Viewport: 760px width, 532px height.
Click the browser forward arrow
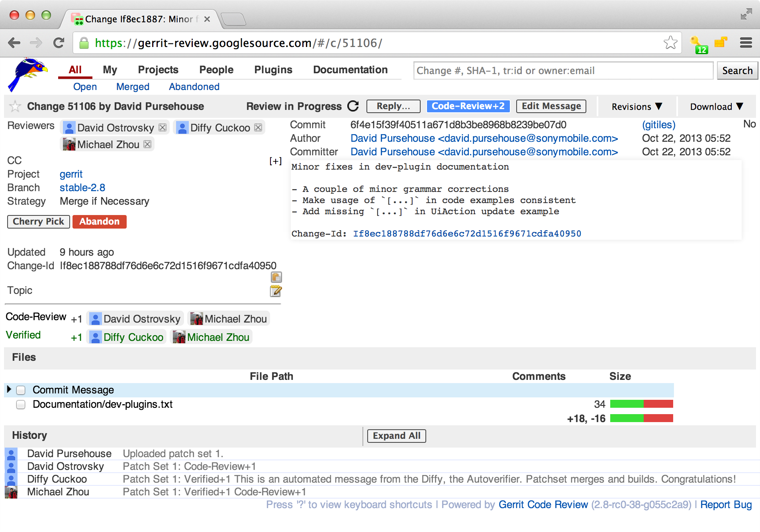pyautogui.click(x=36, y=43)
